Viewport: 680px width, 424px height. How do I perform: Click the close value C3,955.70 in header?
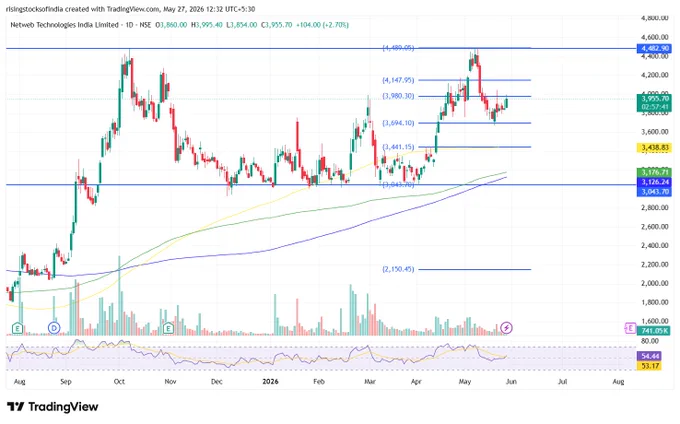click(277, 25)
